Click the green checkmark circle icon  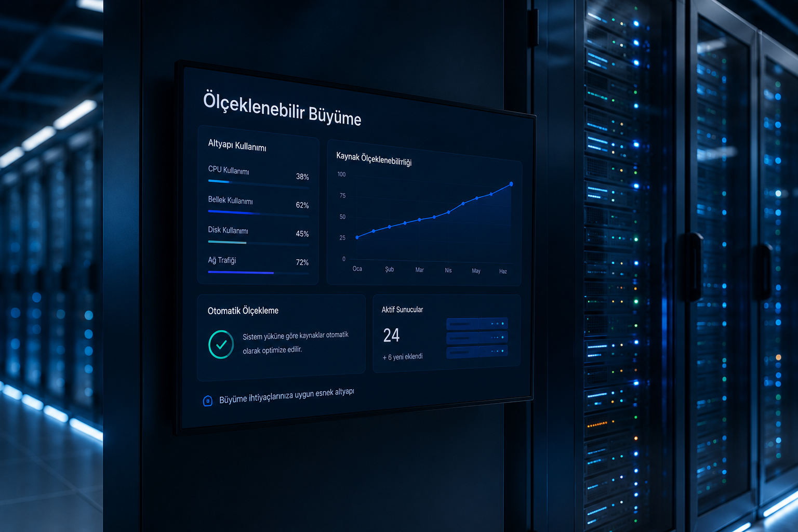(221, 344)
